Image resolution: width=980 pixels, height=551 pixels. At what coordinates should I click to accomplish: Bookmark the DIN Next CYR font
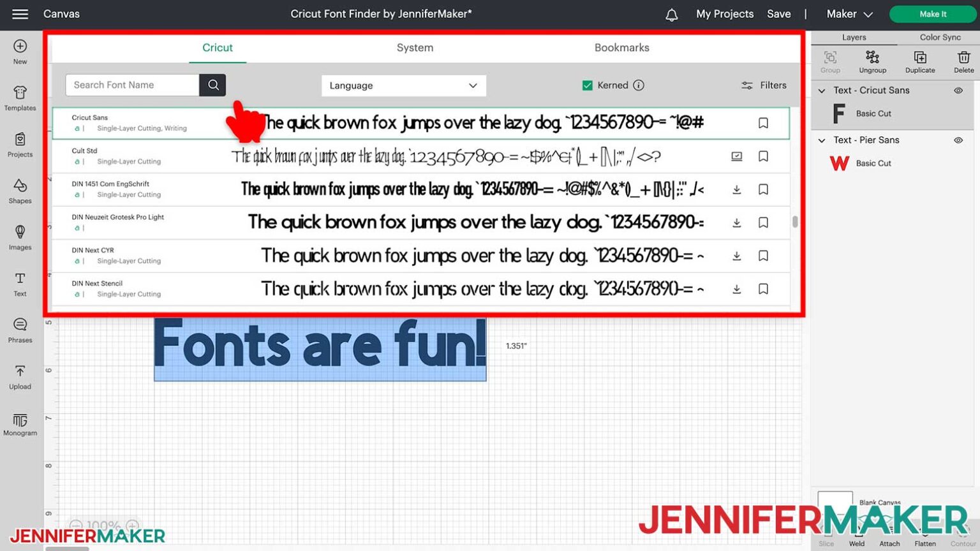click(x=763, y=256)
